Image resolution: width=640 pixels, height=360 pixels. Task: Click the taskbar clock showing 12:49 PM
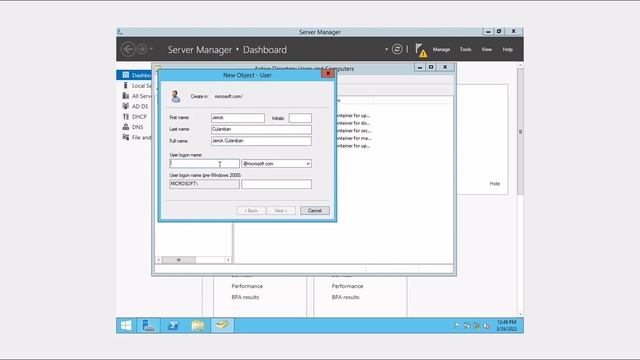507,325
